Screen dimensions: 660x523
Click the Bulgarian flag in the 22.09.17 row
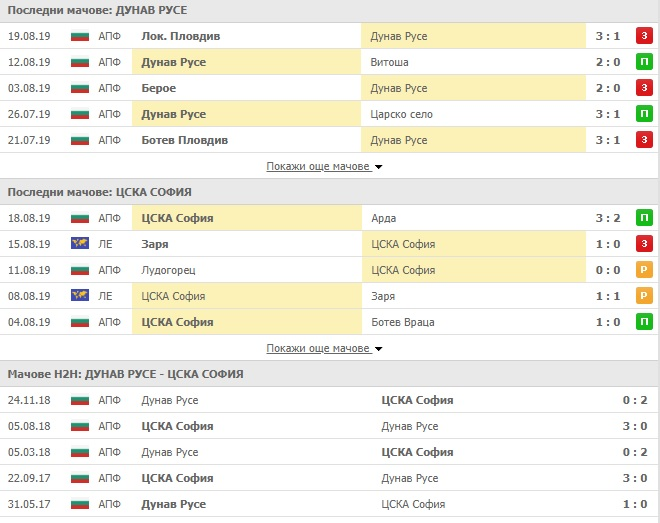pyautogui.click(x=80, y=478)
